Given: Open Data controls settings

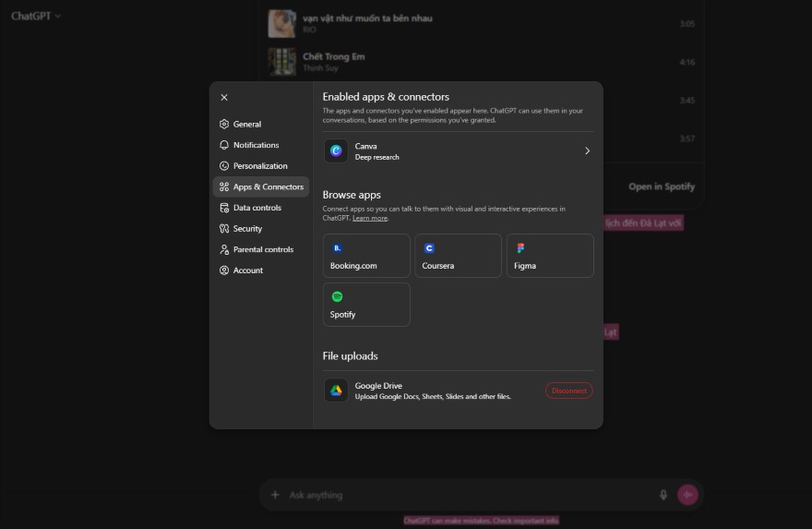Looking at the screenshot, I should tap(260, 208).
